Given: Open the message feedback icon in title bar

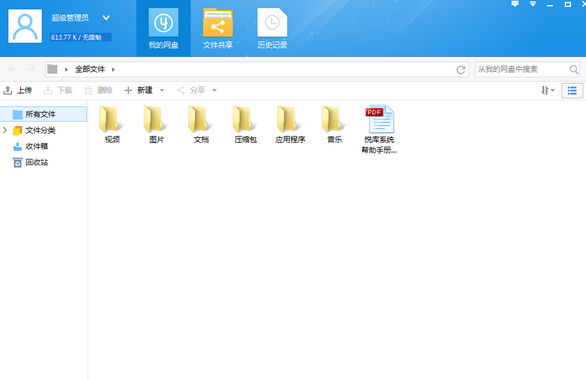Looking at the screenshot, I should click(x=515, y=4).
